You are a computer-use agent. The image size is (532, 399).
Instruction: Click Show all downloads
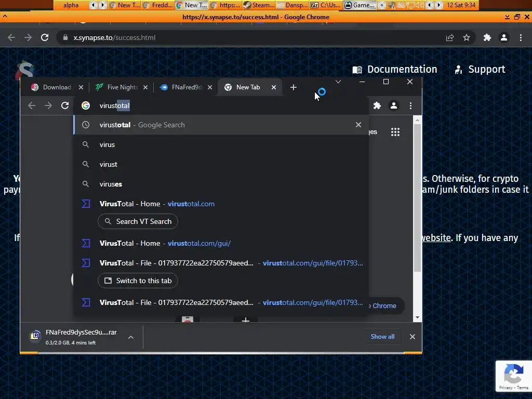click(x=382, y=337)
